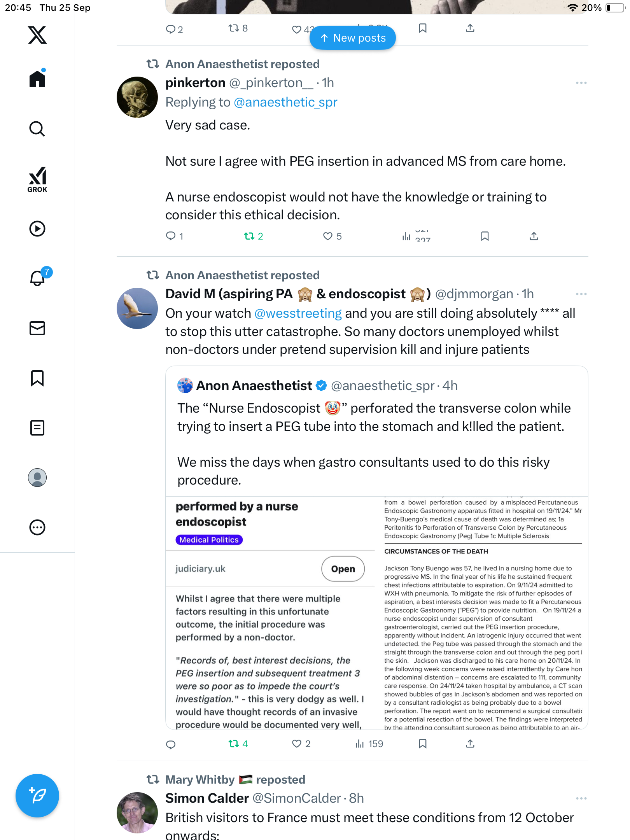This screenshot has height=840, width=630.
Task: Open the Lists icon in sidebar
Action: click(37, 427)
